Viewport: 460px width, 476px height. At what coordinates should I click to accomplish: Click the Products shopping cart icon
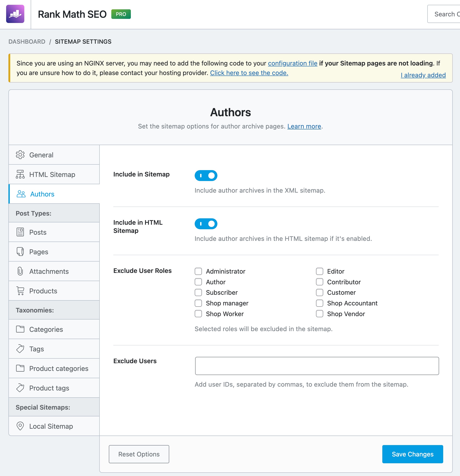coord(20,291)
